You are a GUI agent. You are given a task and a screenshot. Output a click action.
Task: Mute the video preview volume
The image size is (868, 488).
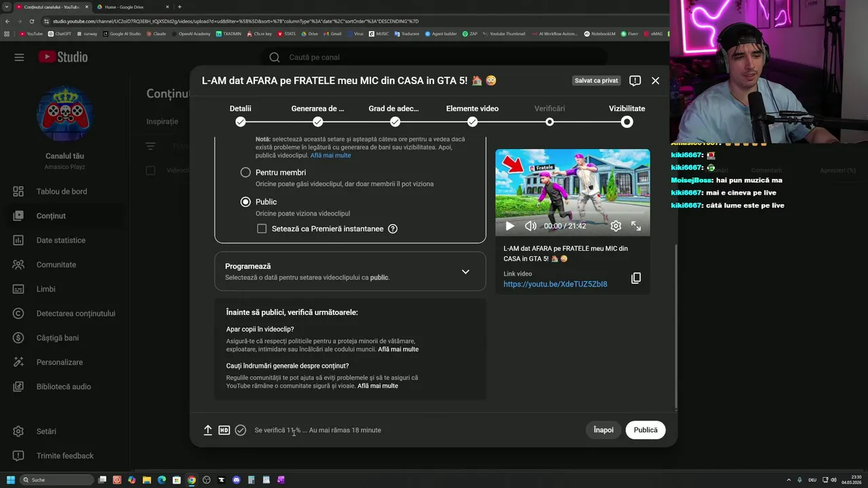pos(530,226)
